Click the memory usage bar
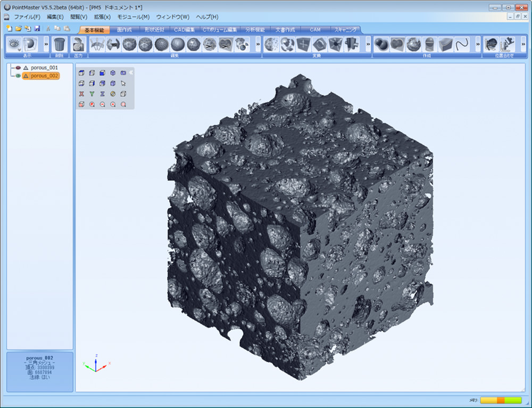532x408 pixels. tap(501, 401)
